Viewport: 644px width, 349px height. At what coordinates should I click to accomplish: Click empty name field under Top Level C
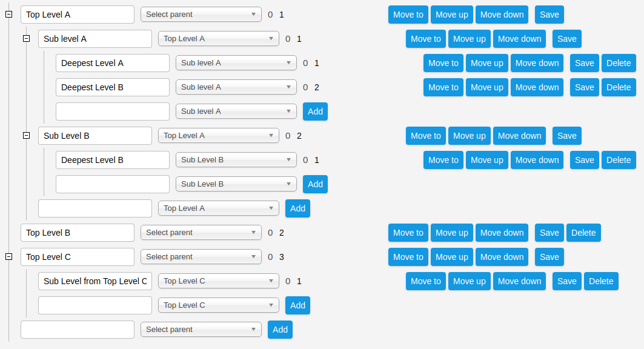point(95,305)
